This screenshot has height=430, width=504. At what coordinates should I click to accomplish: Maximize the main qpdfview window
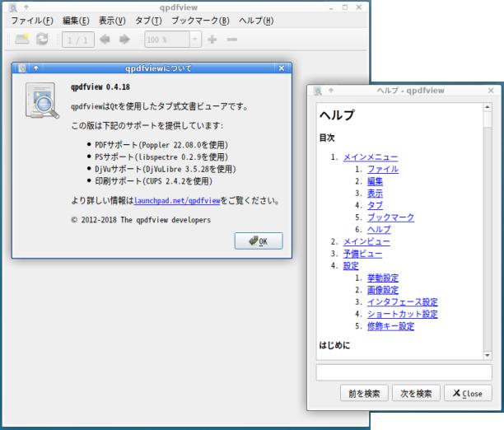(x=345, y=7)
